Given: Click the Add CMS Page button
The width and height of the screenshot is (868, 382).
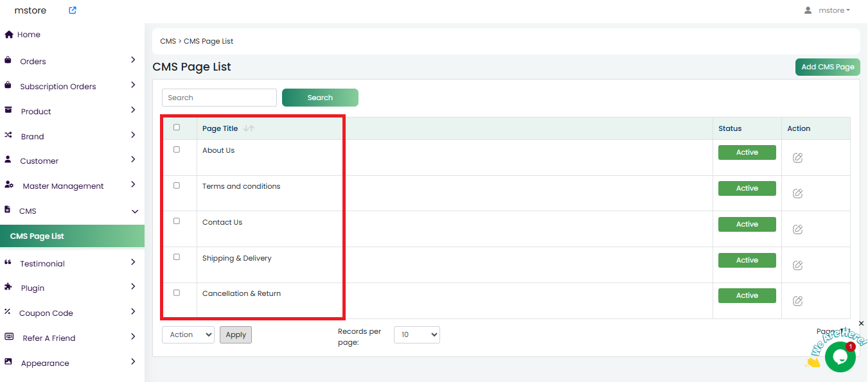Looking at the screenshot, I should pyautogui.click(x=828, y=67).
